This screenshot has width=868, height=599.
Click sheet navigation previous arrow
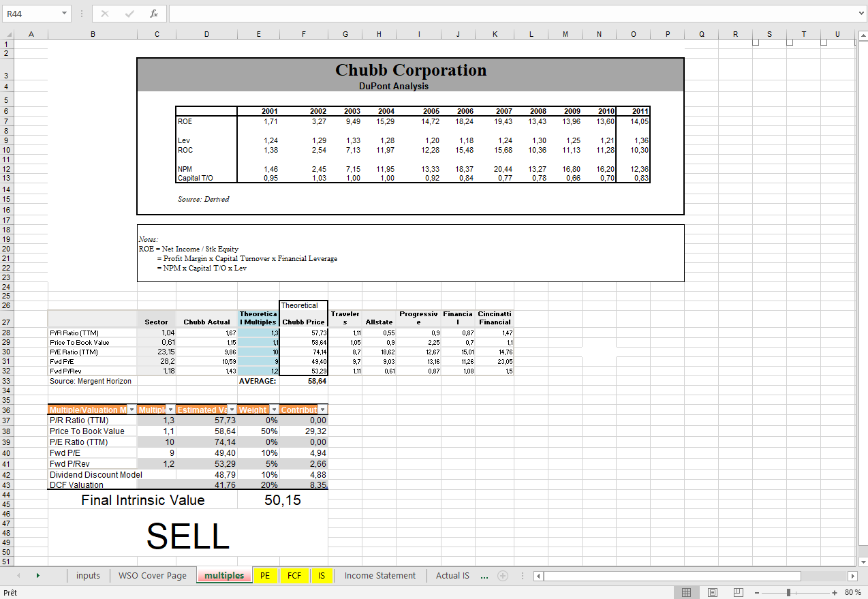tap(18, 576)
